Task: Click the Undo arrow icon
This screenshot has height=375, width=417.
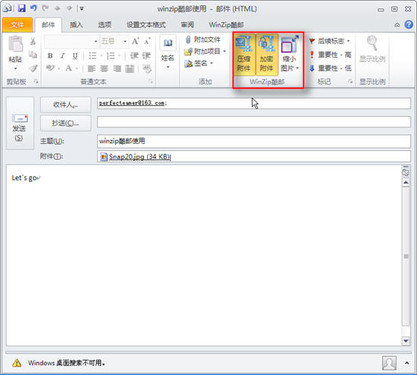Action: [x=33, y=8]
